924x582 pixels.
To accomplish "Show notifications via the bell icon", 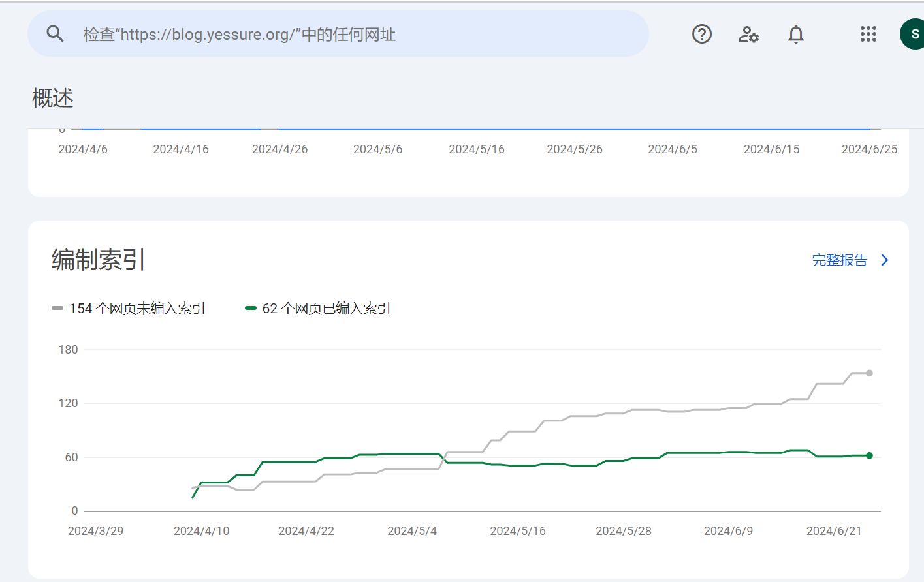I will tap(795, 34).
